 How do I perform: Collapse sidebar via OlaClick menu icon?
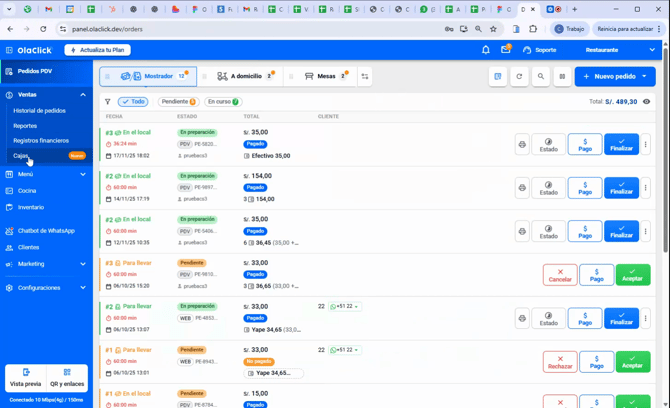pyautogui.click(x=9, y=50)
